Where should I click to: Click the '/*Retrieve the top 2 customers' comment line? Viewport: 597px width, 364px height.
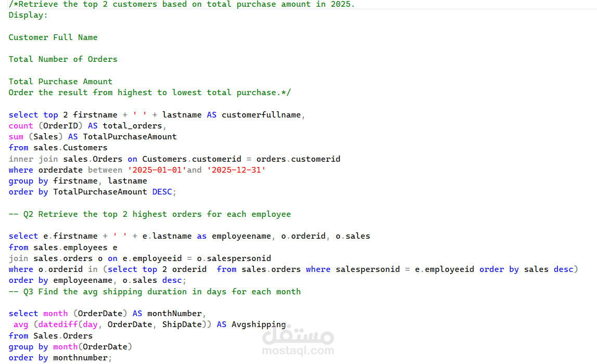coord(182,4)
